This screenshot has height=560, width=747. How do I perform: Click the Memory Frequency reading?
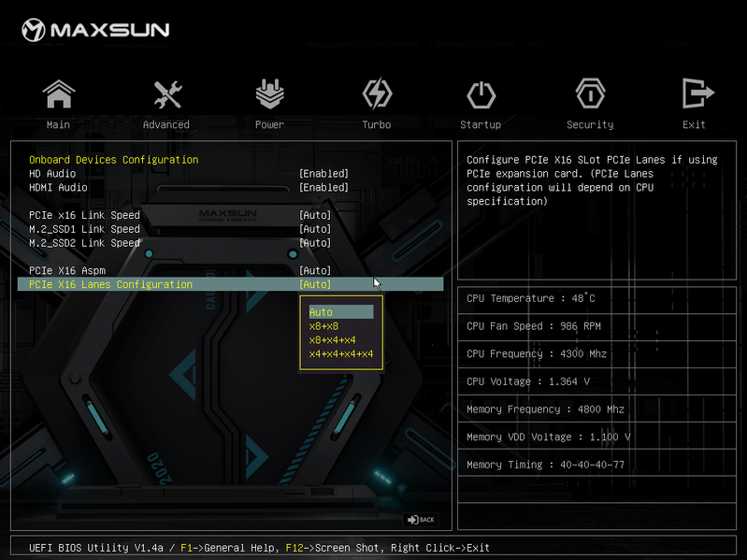(545, 409)
